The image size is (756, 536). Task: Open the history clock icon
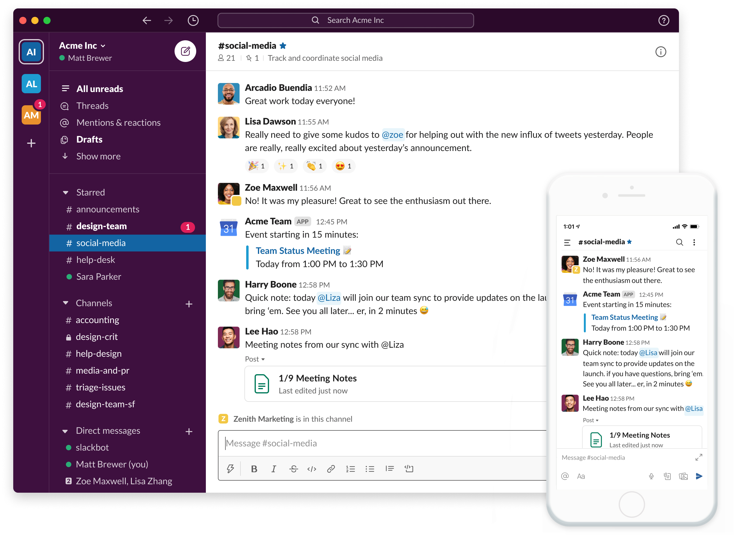click(x=193, y=20)
